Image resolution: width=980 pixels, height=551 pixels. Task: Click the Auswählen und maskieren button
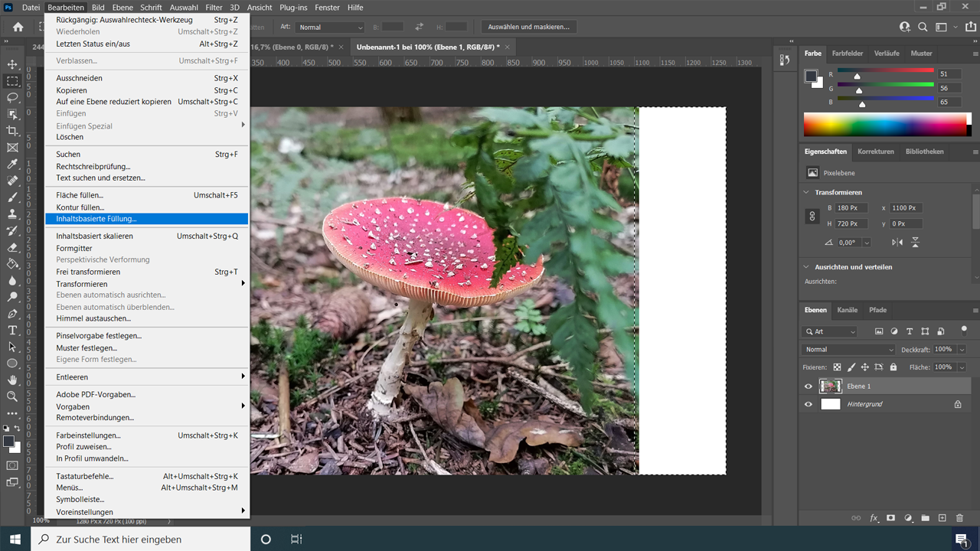tap(528, 26)
